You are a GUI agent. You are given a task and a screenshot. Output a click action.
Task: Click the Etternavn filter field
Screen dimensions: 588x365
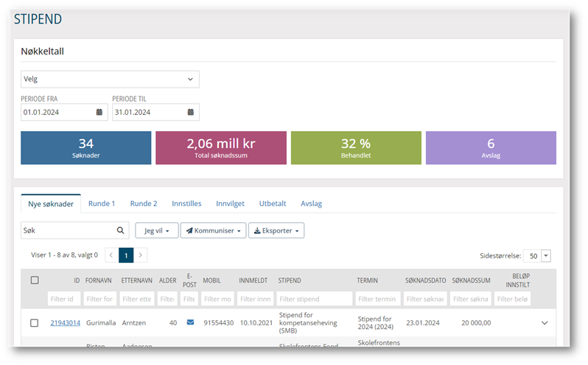tap(137, 299)
